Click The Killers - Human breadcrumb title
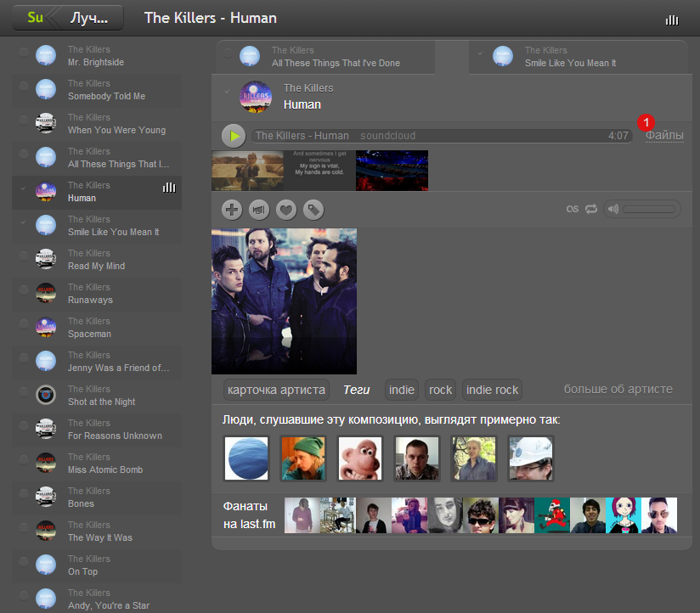Viewport: 700px width, 613px height. click(x=211, y=18)
